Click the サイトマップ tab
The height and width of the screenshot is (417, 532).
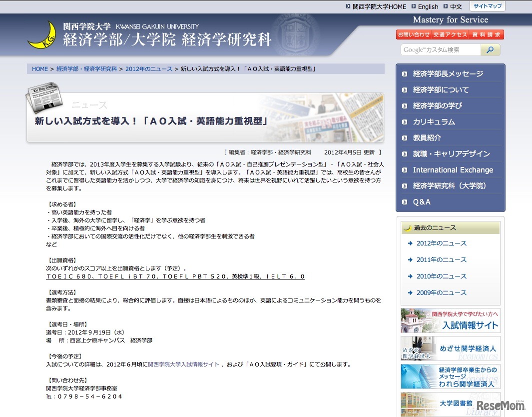(488, 6)
